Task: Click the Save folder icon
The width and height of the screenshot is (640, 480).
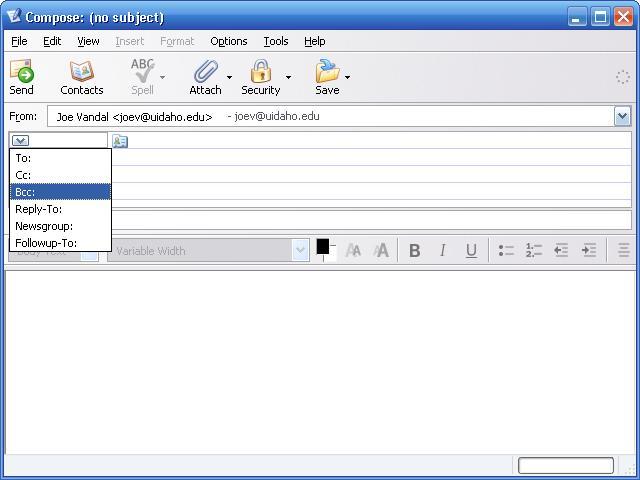Action: (327, 71)
